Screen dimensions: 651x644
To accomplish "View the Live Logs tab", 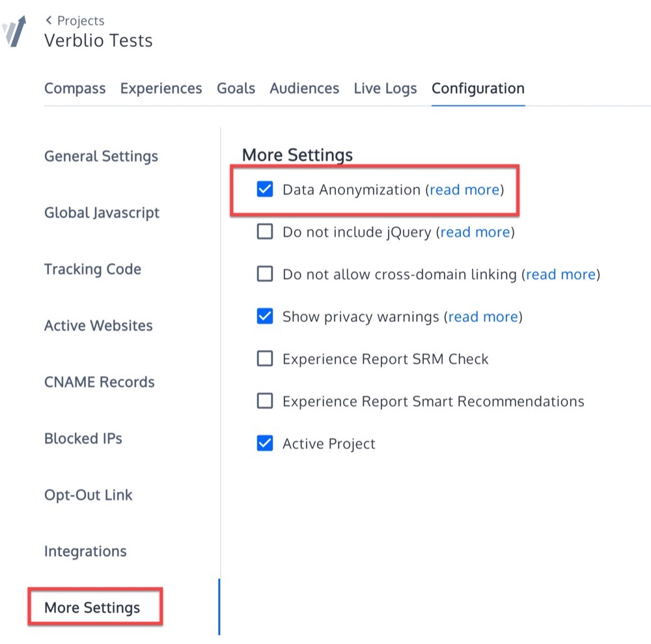I will (x=385, y=88).
